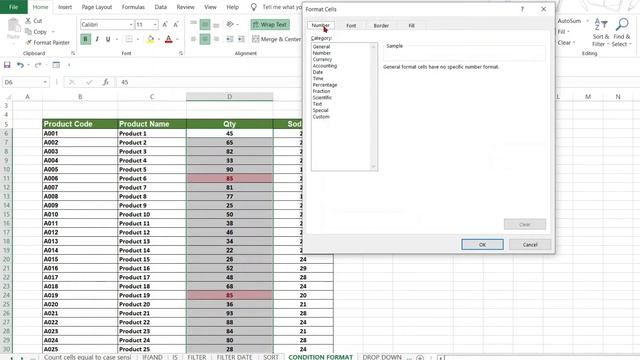Toggle Underline formatting
The height and width of the screenshot is (360, 640).
[108, 39]
